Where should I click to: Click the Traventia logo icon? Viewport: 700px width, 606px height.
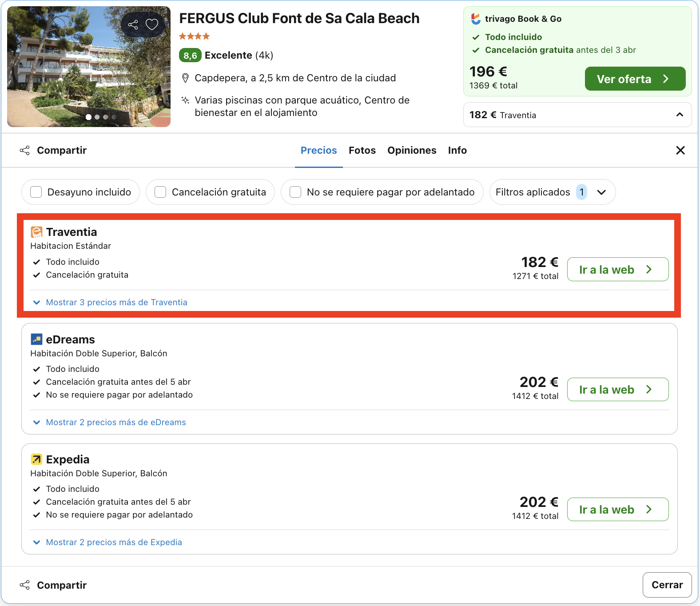[x=36, y=232]
